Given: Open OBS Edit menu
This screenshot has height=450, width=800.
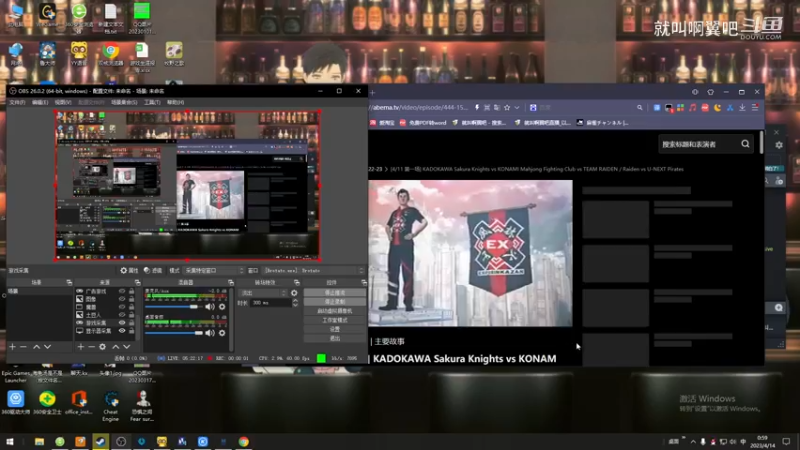Looking at the screenshot, I should click(x=40, y=102).
